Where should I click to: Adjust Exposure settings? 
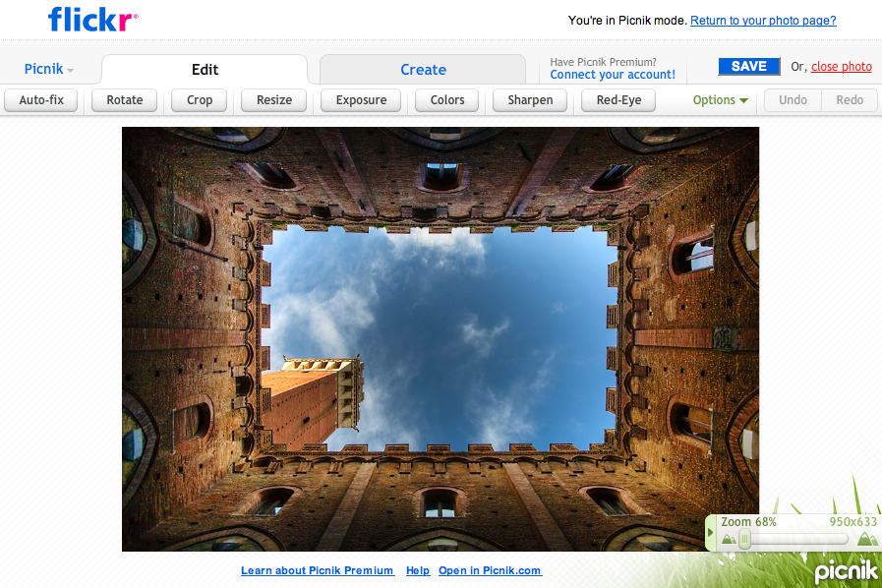click(360, 99)
